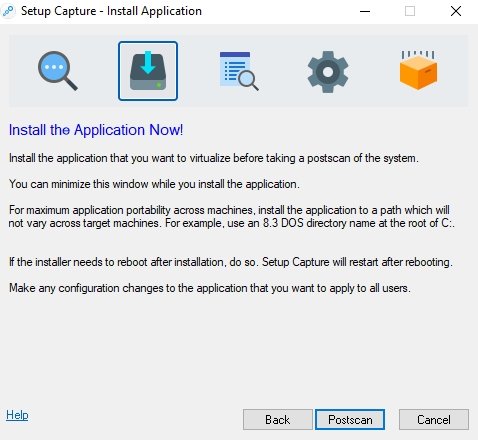Click the orange package box step icon
478x440 pixels.
(418, 70)
